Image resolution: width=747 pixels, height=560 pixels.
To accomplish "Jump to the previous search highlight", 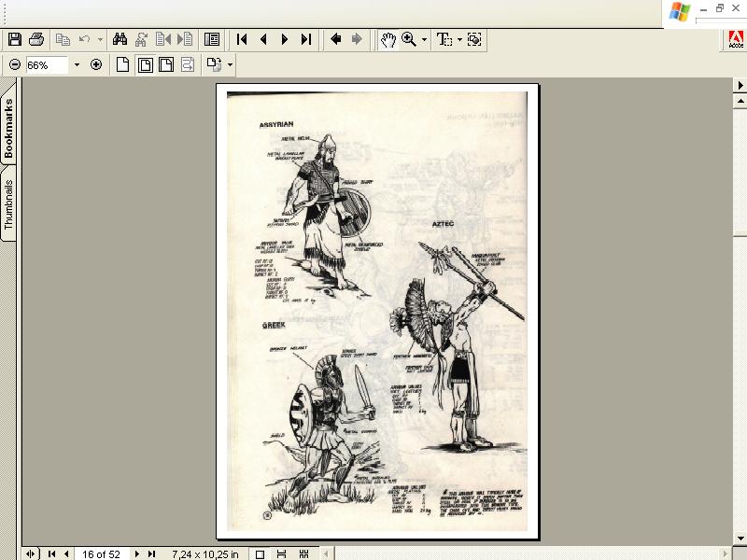I will point(163,39).
